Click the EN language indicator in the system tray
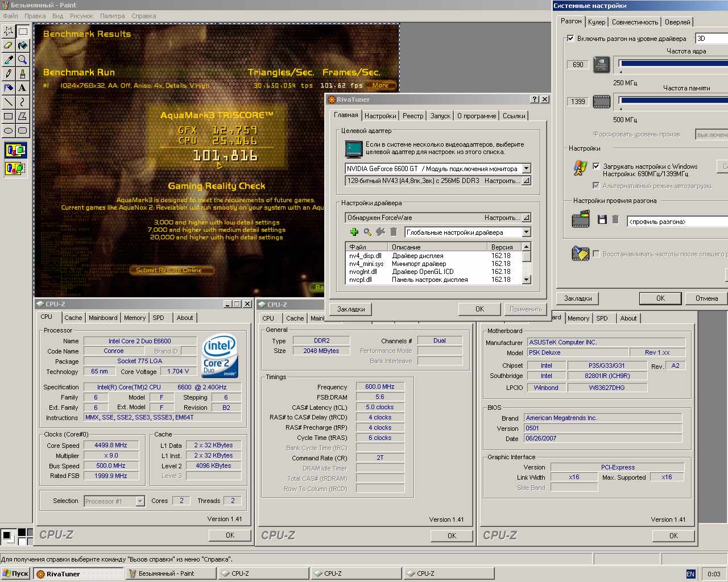 (x=690, y=574)
